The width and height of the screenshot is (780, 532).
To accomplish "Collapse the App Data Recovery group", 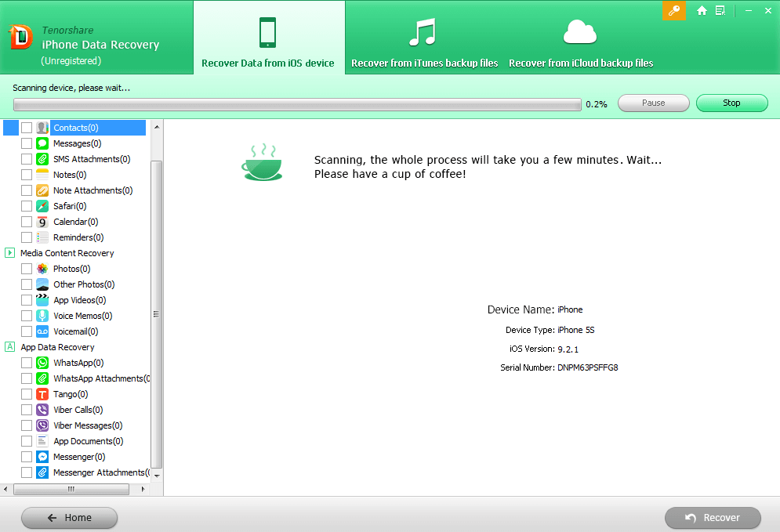I will pos(9,346).
